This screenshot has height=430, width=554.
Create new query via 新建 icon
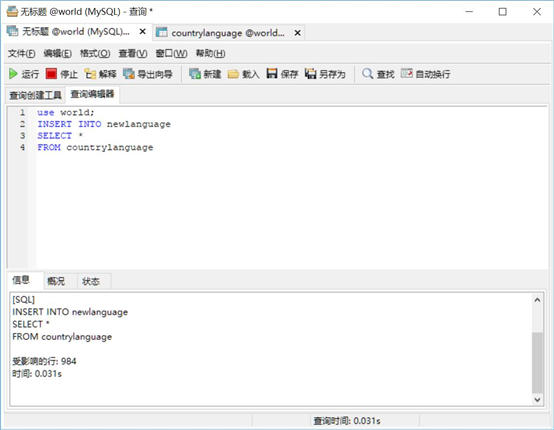click(x=195, y=74)
